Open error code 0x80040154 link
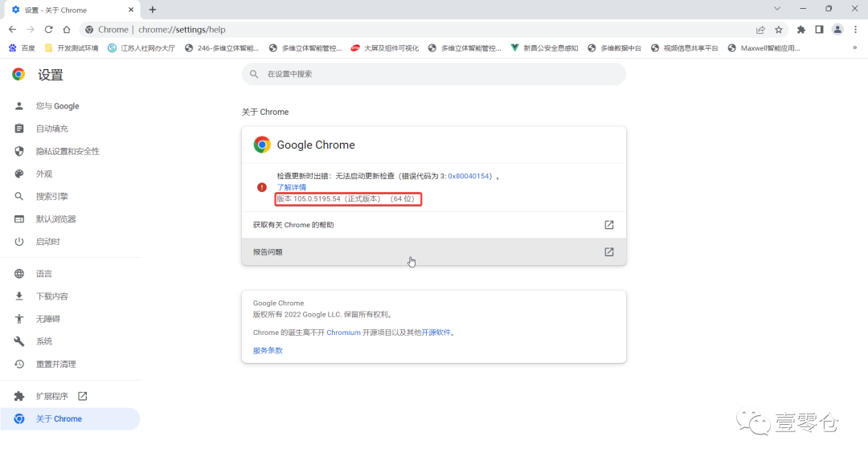868x461 pixels. coord(471,176)
